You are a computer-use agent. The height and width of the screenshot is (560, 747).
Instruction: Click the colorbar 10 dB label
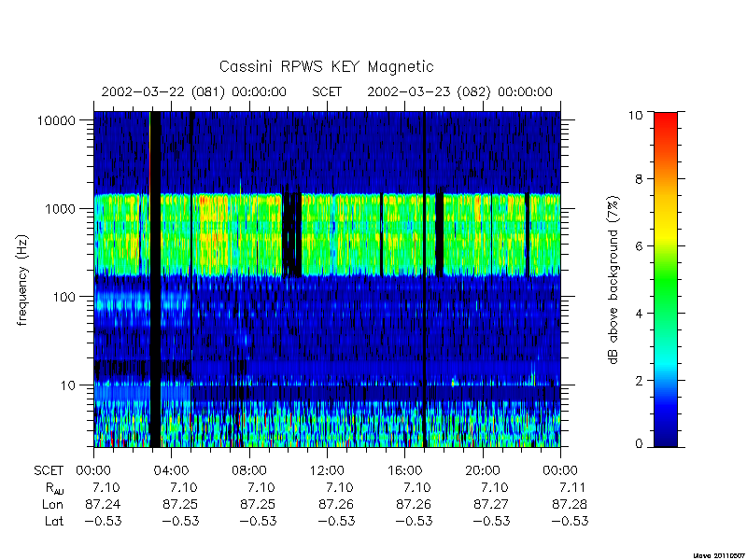635,115
